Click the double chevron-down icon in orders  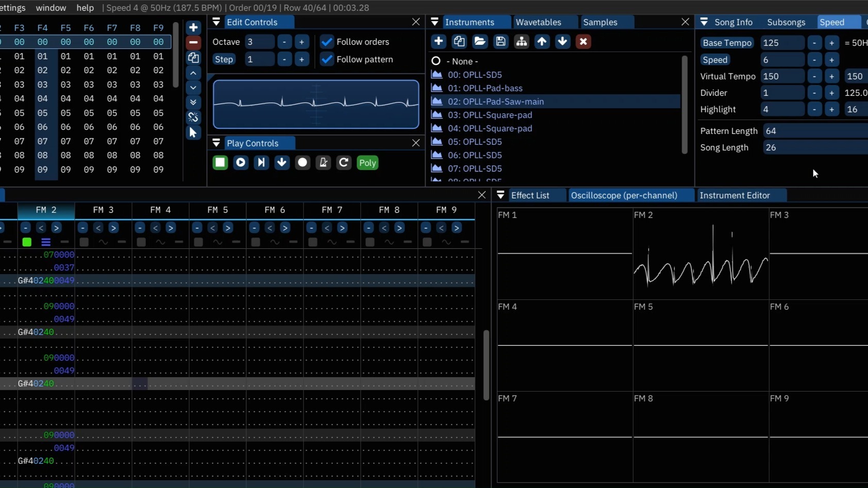coord(193,103)
